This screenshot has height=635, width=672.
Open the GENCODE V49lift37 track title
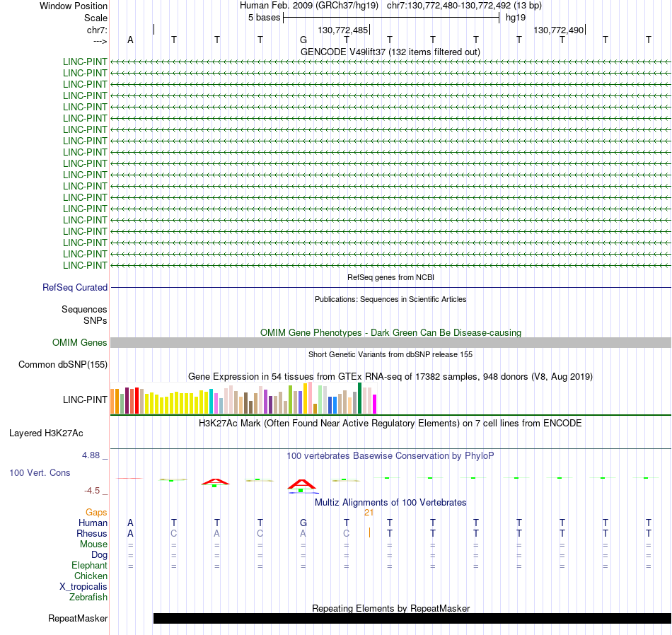click(x=390, y=52)
